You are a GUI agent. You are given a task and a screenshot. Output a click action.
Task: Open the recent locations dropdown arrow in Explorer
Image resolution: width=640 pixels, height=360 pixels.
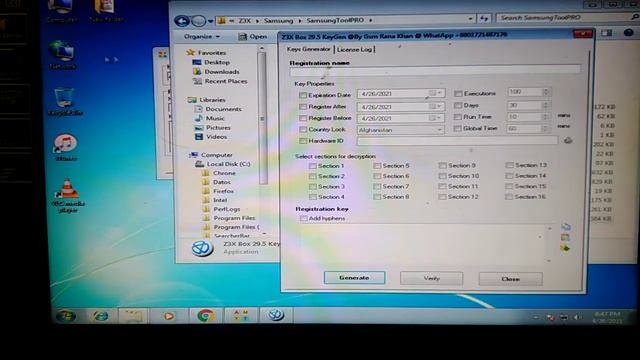pos(211,21)
